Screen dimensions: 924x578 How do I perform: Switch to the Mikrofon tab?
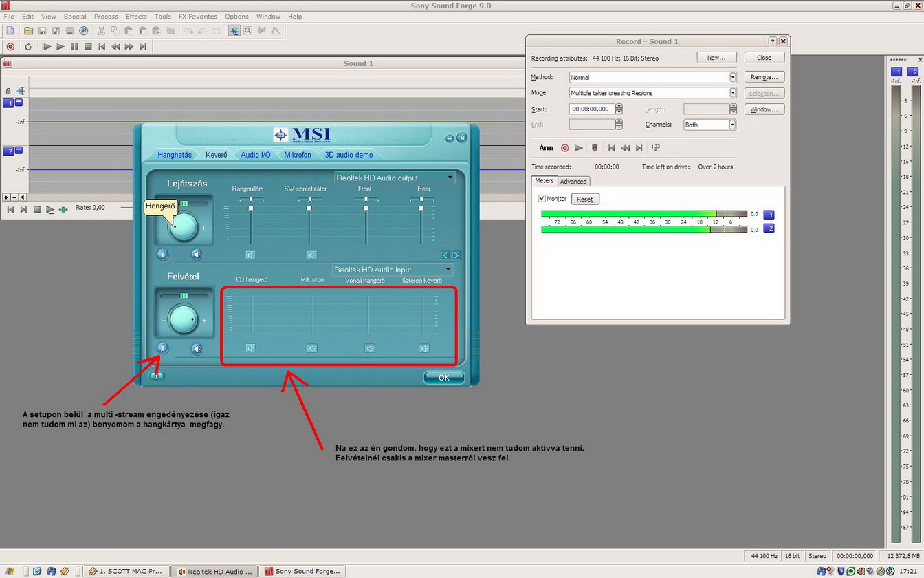(x=298, y=155)
